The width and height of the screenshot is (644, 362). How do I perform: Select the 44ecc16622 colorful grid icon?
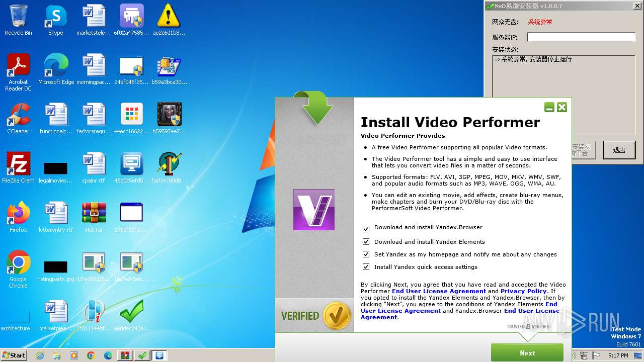(131, 119)
